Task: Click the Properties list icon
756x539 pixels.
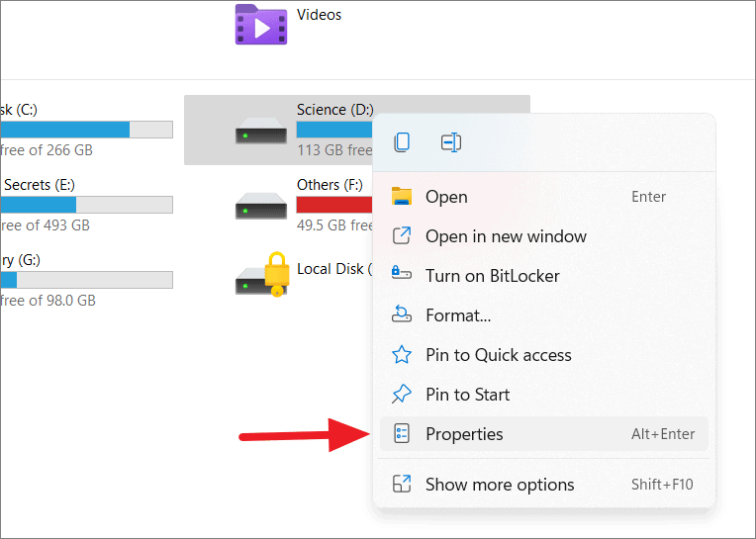Action: click(402, 434)
